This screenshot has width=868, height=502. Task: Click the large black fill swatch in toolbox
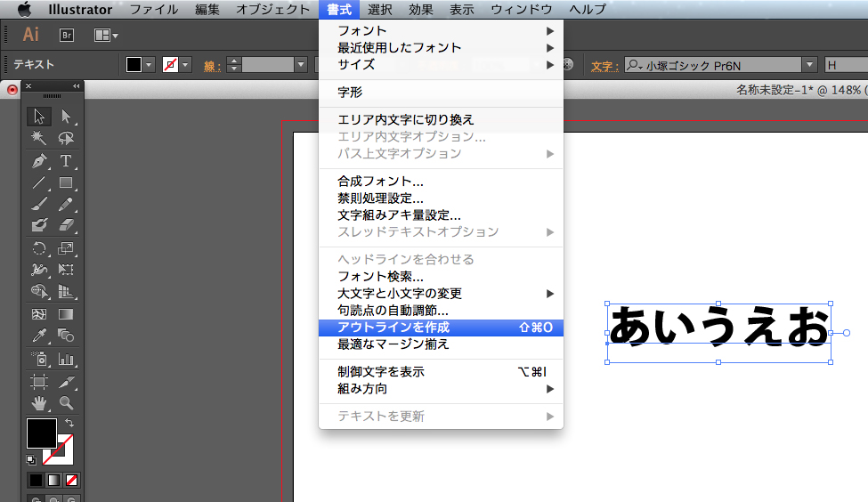(41, 433)
